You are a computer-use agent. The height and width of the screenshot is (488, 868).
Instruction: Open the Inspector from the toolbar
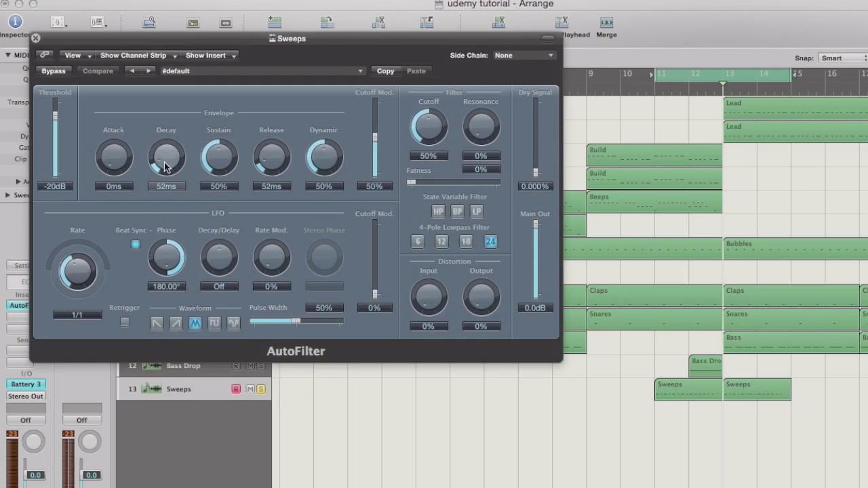click(x=15, y=21)
